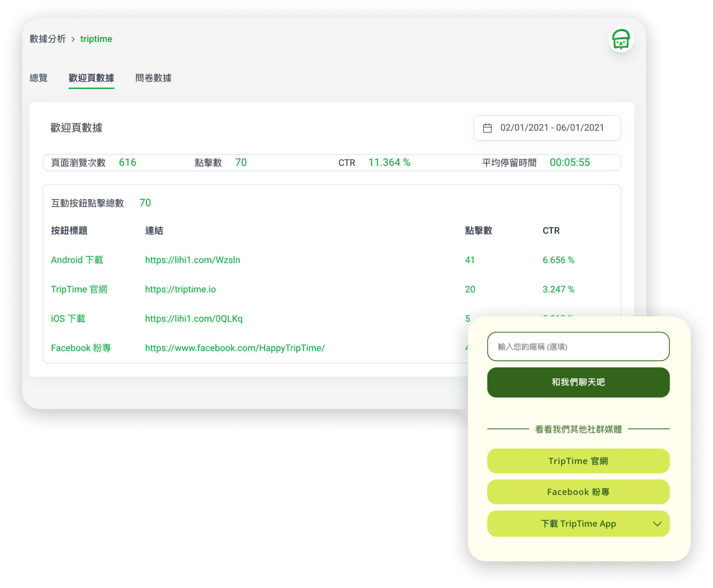Click the 輸入您的暱稱 nickname input field
This screenshot has height=588, width=713.
578,346
